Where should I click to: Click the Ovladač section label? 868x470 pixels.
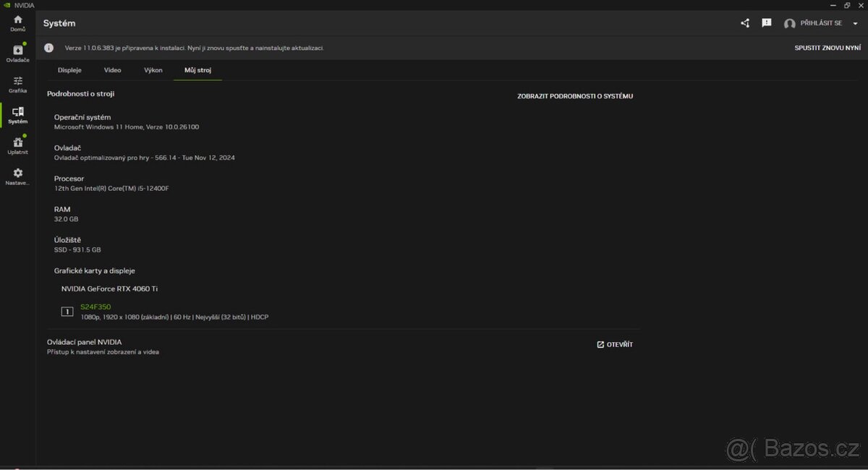67,148
